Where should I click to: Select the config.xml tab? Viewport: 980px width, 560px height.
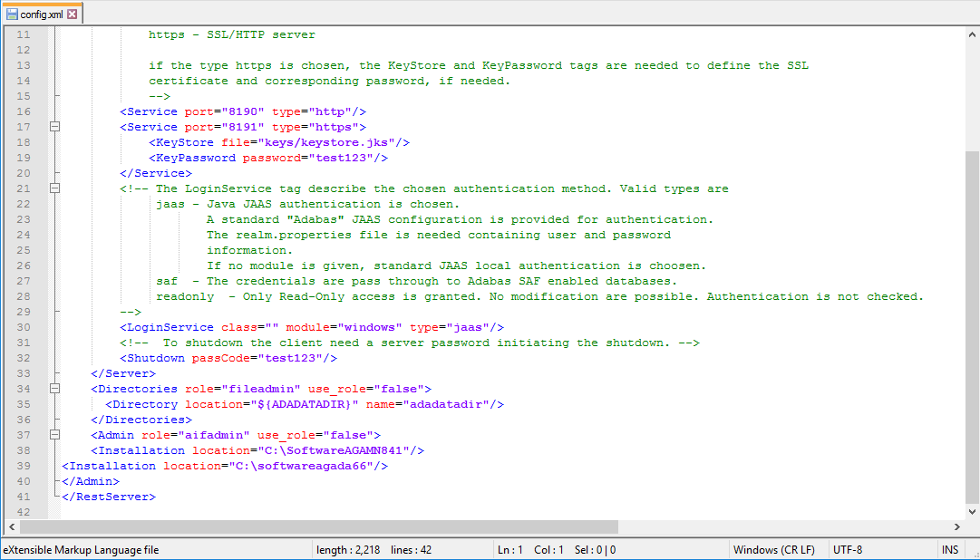44,14
